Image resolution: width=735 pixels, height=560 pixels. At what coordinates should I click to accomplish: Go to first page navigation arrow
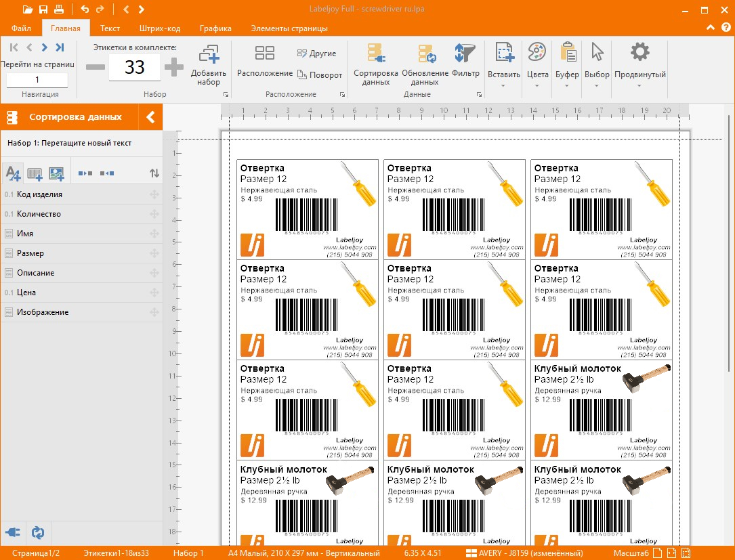(x=14, y=47)
